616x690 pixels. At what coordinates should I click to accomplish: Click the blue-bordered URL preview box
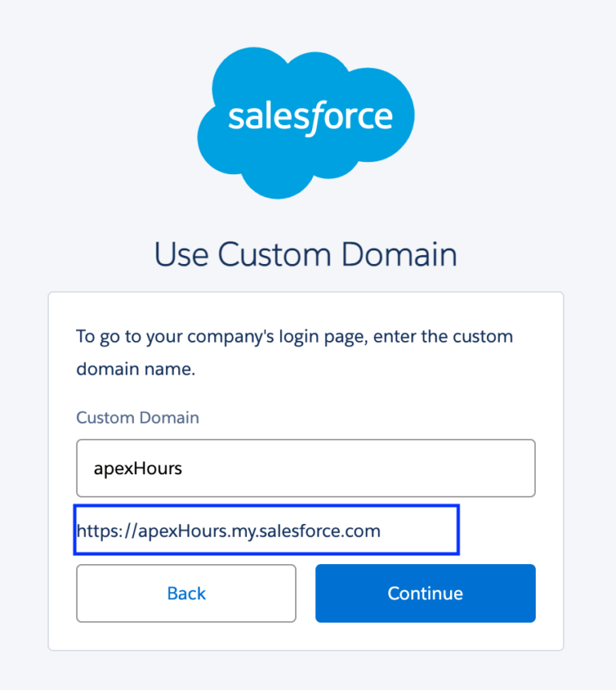tap(266, 530)
